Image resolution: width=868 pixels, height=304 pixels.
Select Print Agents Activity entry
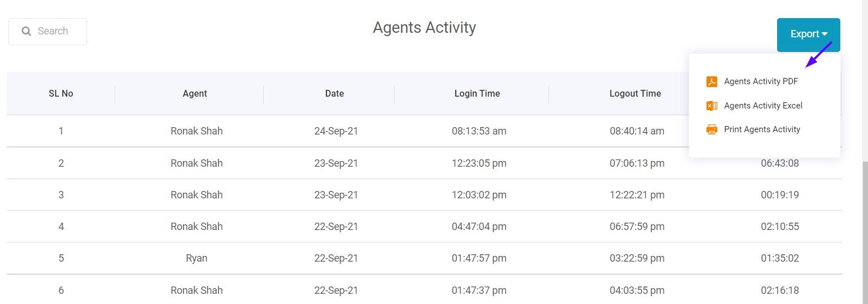(762, 129)
